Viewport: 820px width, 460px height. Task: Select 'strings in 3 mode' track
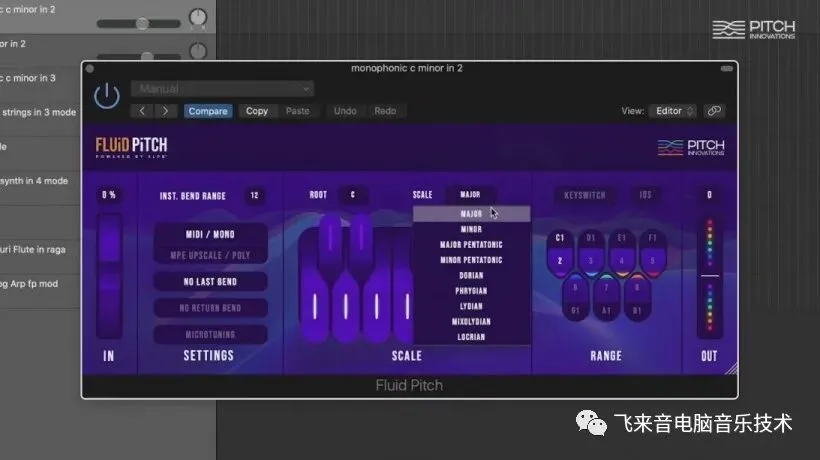[x=40, y=112]
